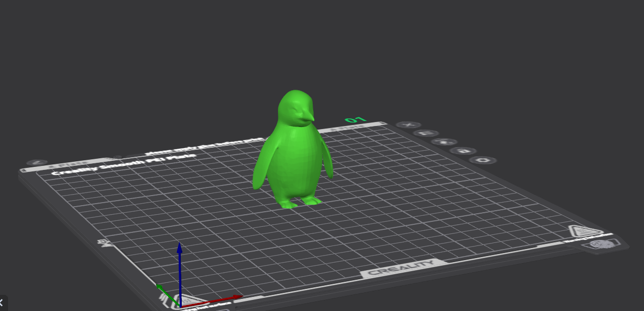The width and height of the screenshot is (644, 311).
Task: Click the green 01 plate number
Action: pos(355,120)
